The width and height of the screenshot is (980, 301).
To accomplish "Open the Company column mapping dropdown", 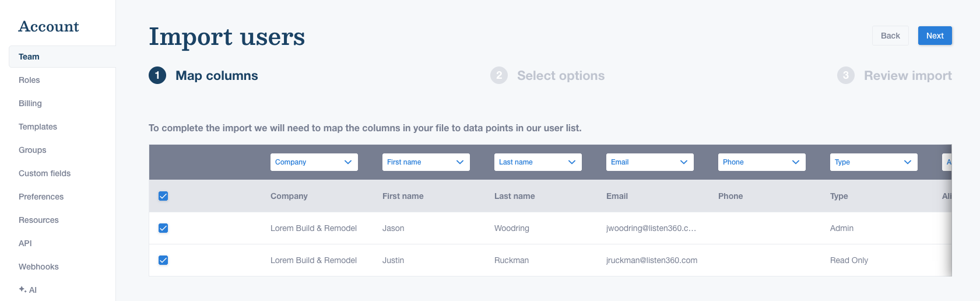I will (314, 162).
